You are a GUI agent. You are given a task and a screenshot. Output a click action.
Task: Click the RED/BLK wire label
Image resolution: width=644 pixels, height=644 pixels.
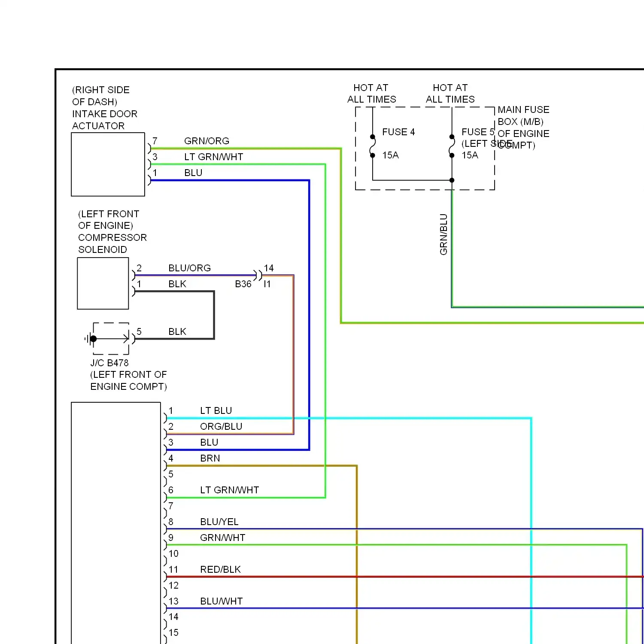pos(220,569)
